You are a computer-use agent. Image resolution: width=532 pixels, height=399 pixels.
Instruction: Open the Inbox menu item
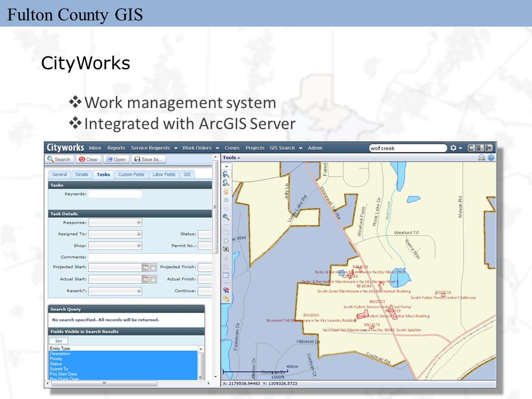pyautogui.click(x=95, y=148)
